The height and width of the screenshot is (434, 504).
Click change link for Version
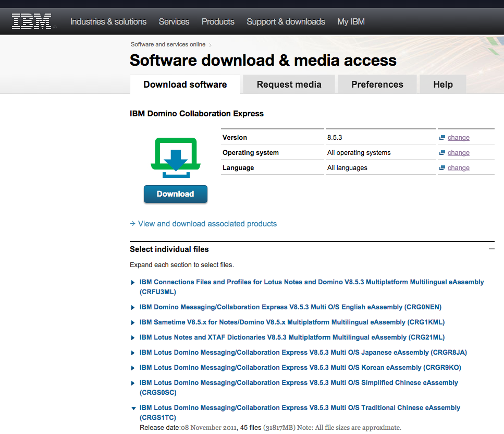[458, 138]
